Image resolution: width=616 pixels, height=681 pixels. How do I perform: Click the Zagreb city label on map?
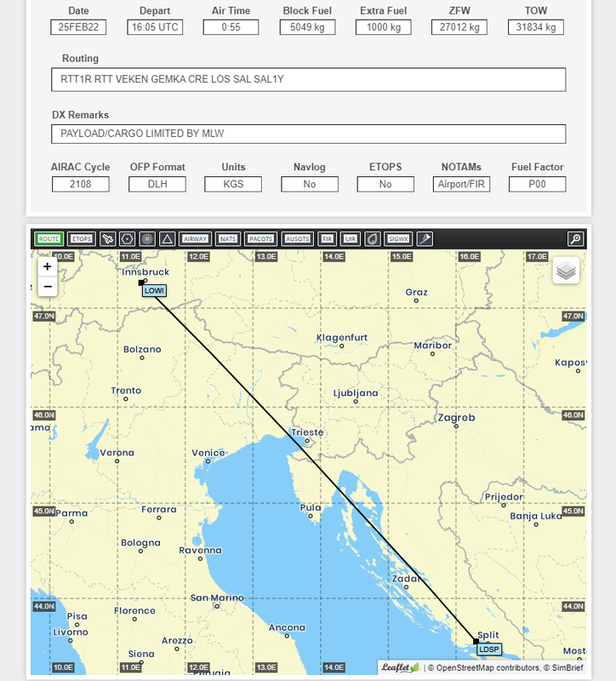coord(456,418)
